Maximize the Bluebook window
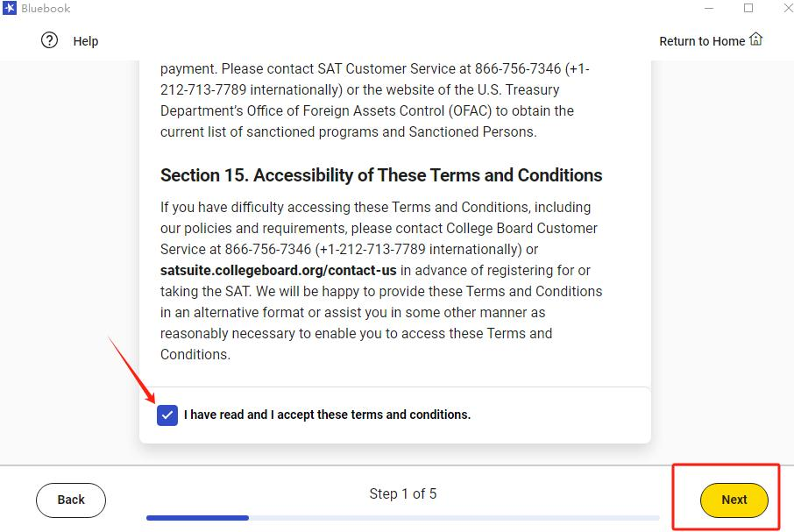 coord(748,9)
